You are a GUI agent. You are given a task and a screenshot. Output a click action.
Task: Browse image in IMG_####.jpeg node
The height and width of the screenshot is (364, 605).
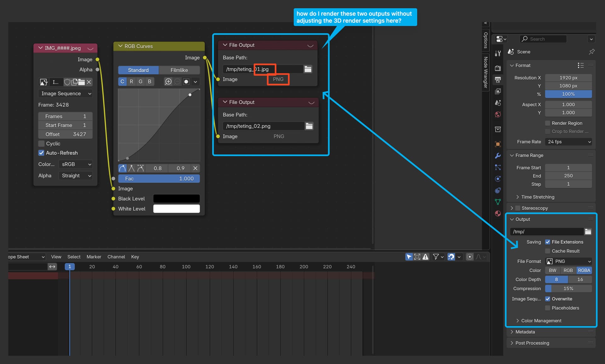[x=43, y=82]
